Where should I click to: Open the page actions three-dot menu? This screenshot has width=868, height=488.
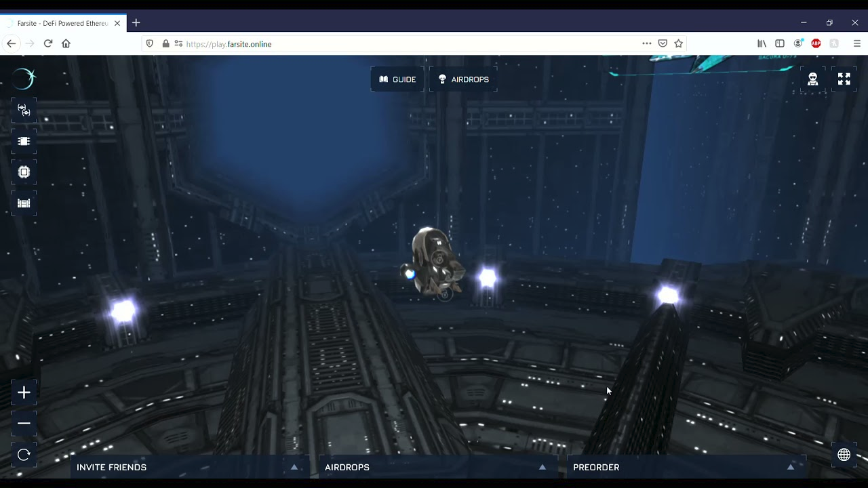tap(647, 43)
